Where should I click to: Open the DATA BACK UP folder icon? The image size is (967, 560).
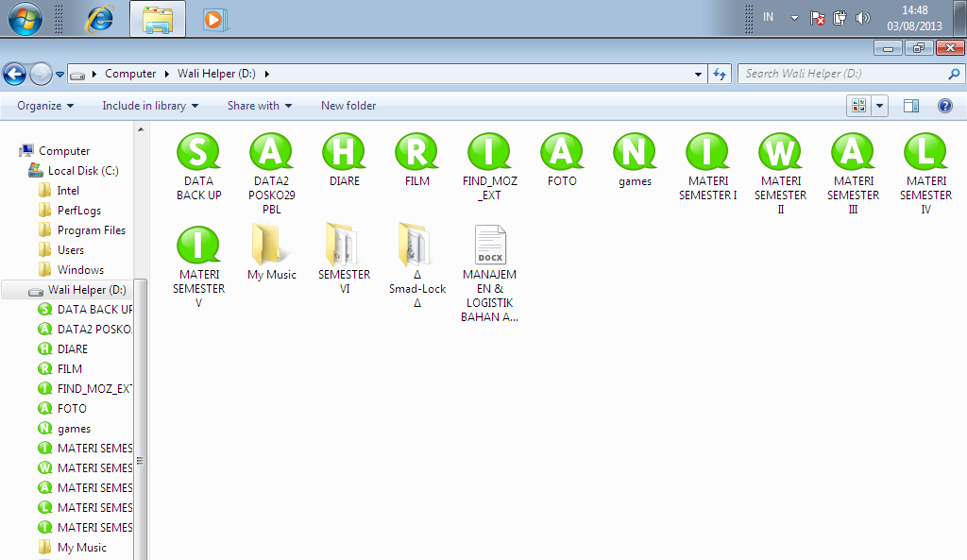click(198, 152)
